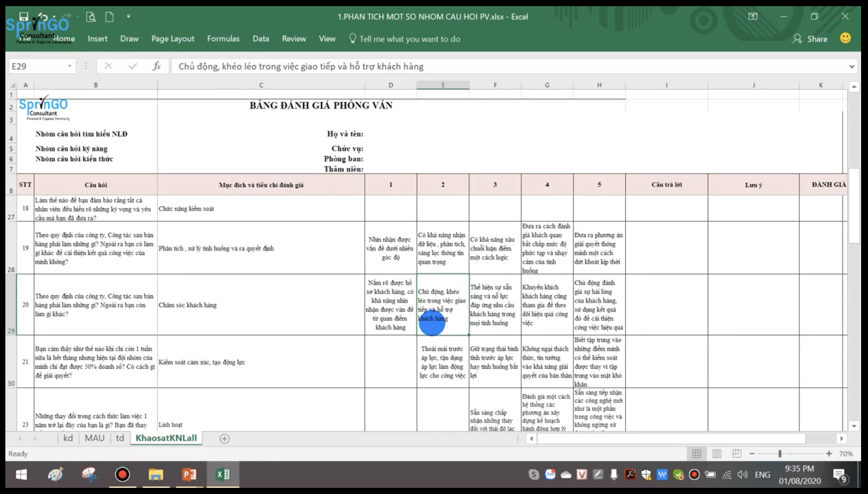Viewport: 868px width, 494px height.
Task: Expand the formula bar with chevron
Action: [852, 66]
